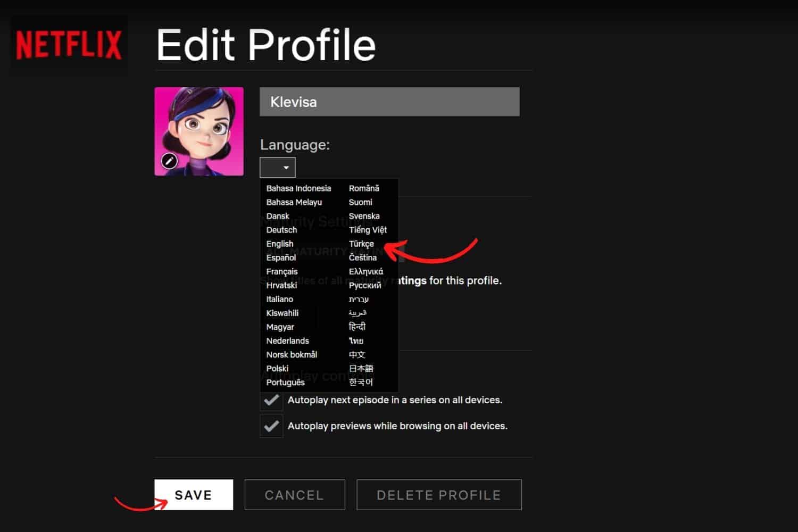Select Español from language list

tap(281, 257)
